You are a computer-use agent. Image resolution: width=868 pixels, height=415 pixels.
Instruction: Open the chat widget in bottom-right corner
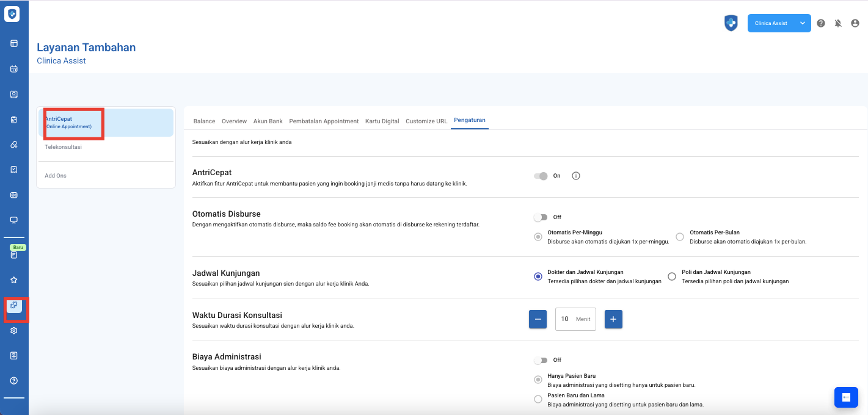tap(846, 397)
